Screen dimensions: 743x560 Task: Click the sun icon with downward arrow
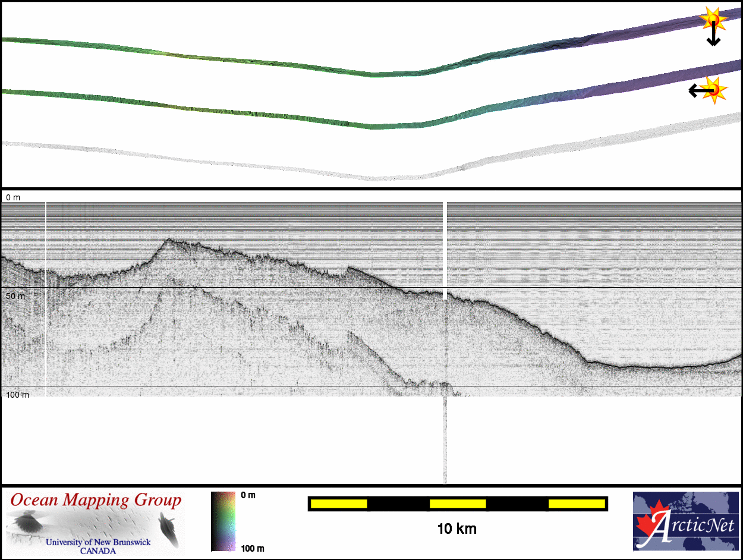712,20
